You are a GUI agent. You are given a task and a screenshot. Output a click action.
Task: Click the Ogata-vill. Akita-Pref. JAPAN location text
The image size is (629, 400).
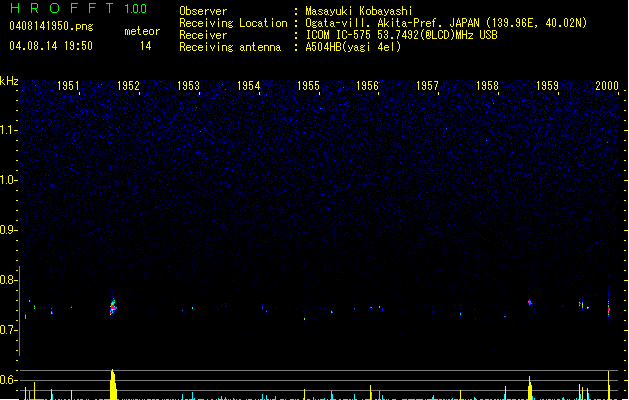coord(446,23)
